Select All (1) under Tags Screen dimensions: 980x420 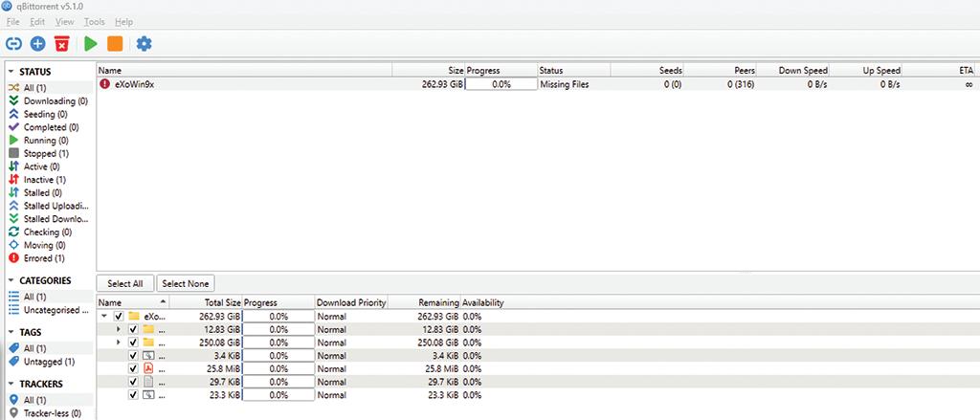coord(50,348)
